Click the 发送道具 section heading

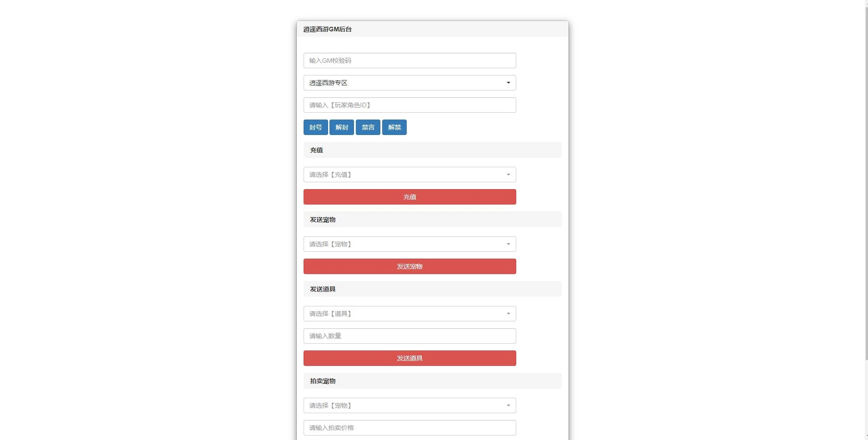tap(323, 289)
